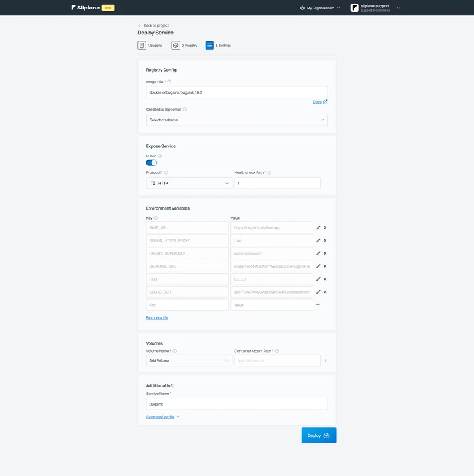Open the Select credential dropdown

point(236,120)
